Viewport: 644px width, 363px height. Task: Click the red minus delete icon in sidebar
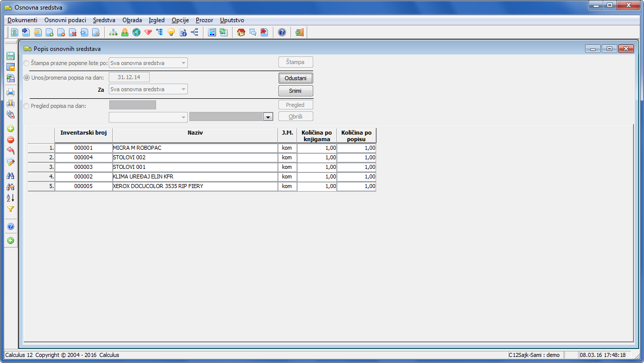click(x=11, y=140)
